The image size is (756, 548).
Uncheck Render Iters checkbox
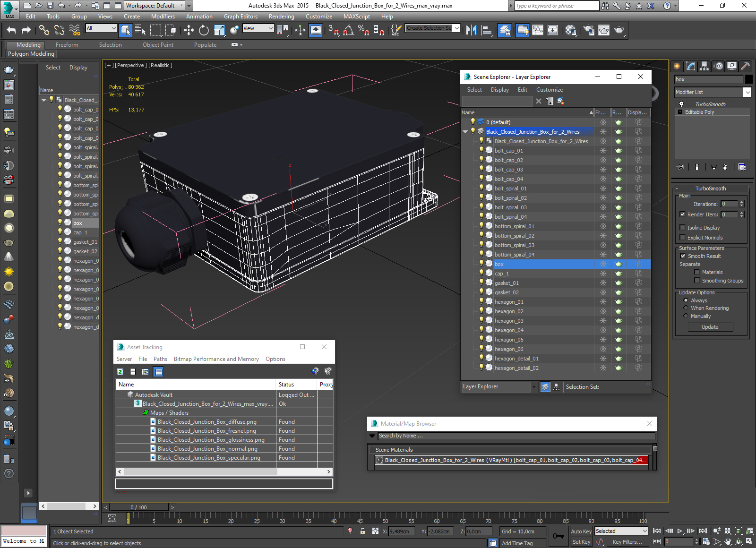(x=682, y=214)
